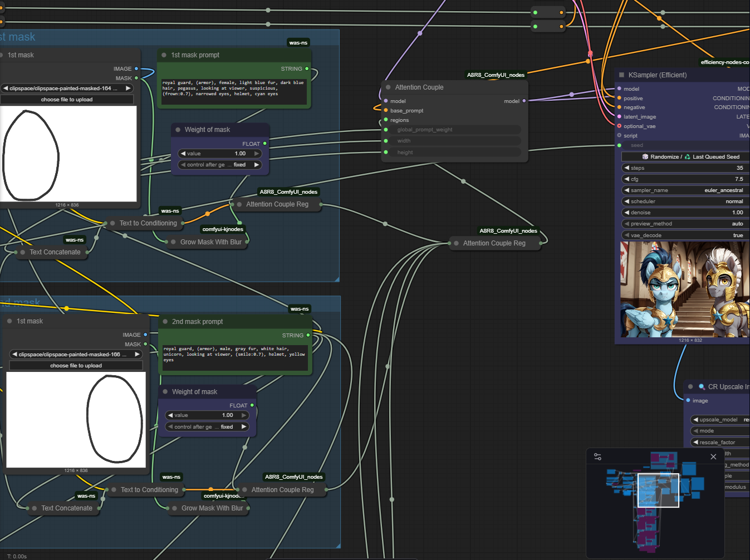Open the preview_method dropdown set to auto
Viewport: 750px width, 560px height.
click(x=684, y=224)
